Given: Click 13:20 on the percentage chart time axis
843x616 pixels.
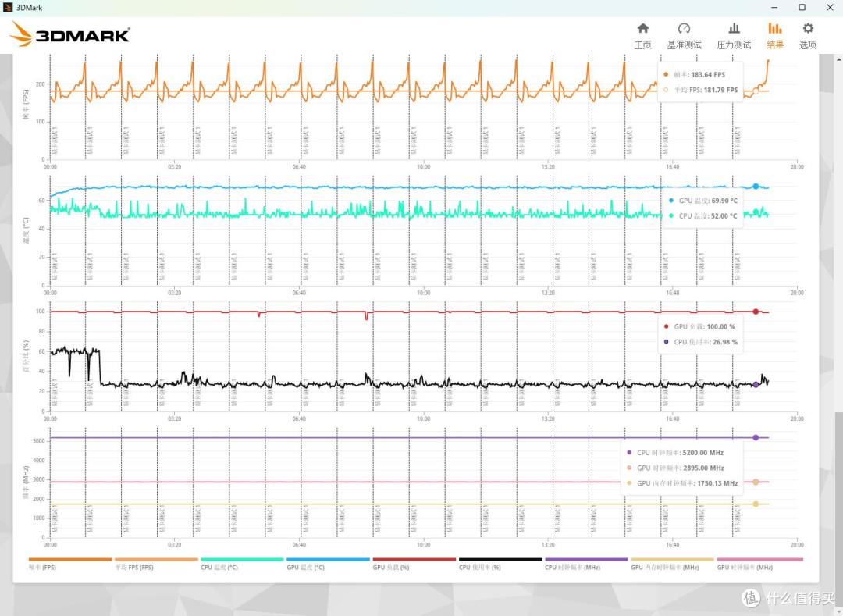Looking at the screenshot, I should point(548,418).
